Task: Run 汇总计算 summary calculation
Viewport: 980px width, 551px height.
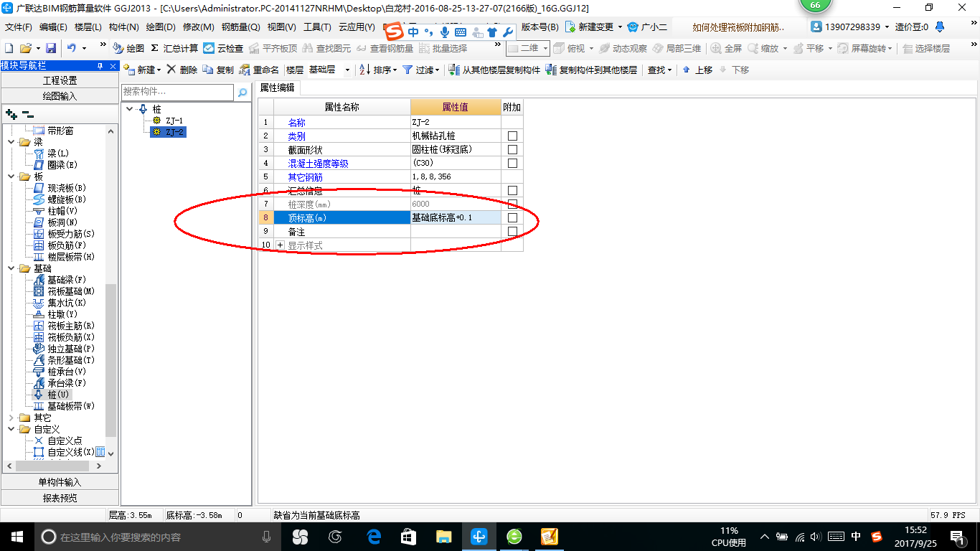Action: pyautogui.click(x=174, y=48)
